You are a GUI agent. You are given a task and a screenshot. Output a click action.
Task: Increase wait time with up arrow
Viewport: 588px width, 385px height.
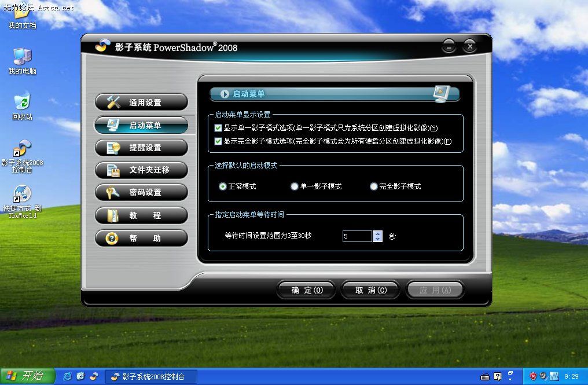click(377, 233)
